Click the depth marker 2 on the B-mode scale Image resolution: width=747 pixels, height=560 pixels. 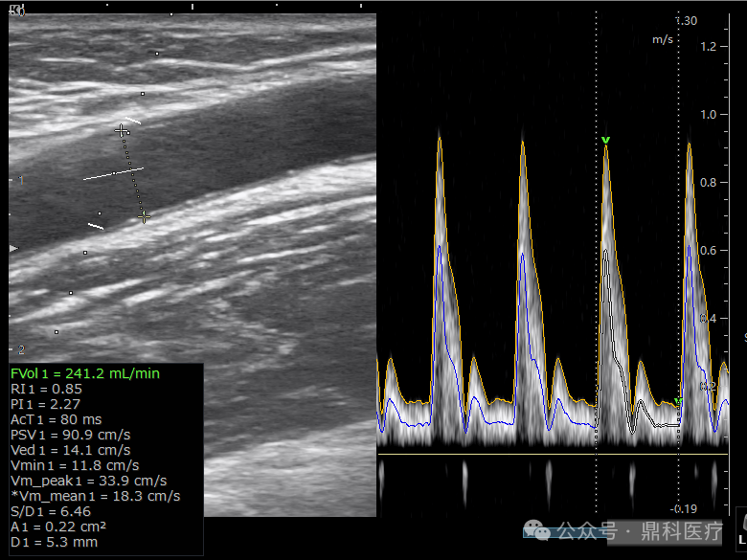coord(21,349)
